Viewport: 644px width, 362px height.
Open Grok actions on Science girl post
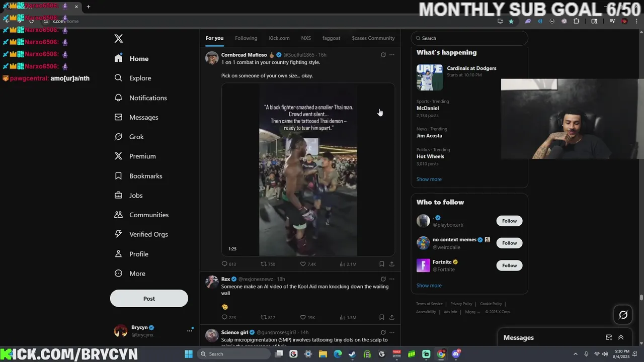tap(383, 332)
